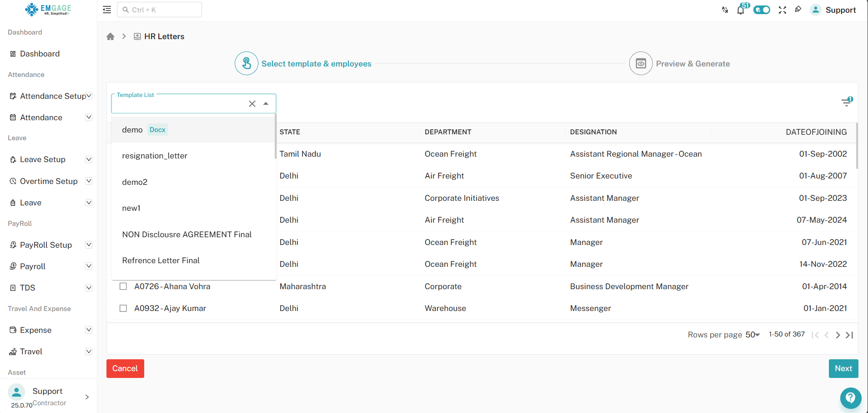
Task: Collapse the sidebar using the menu icon
Action: coord(106,10)
